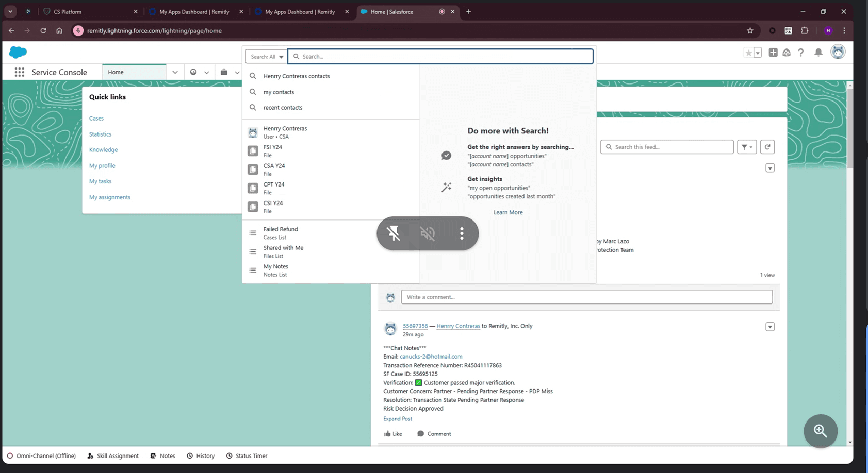Open Chrome extensions puzzle icon
Screen dimensions: 868x473
click(805, 31)
